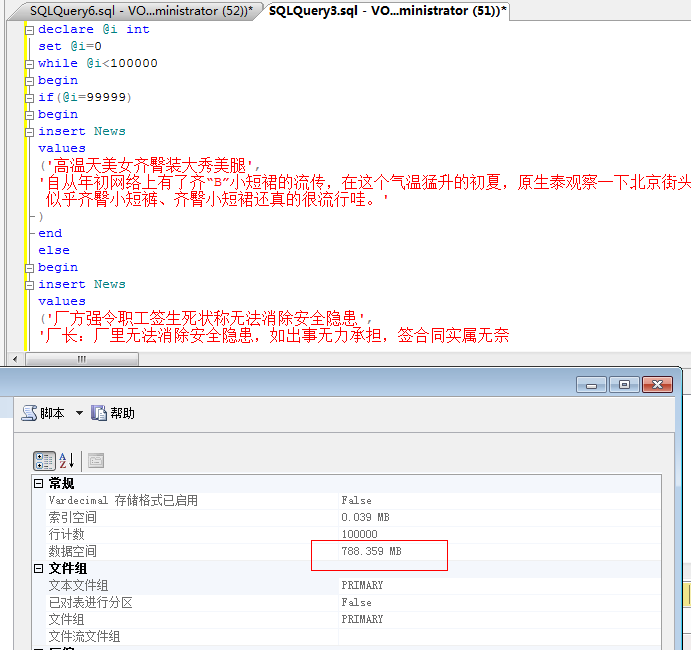Open the 脚本 script icon
The image size is (691, 650).
[x=30, y=413]
